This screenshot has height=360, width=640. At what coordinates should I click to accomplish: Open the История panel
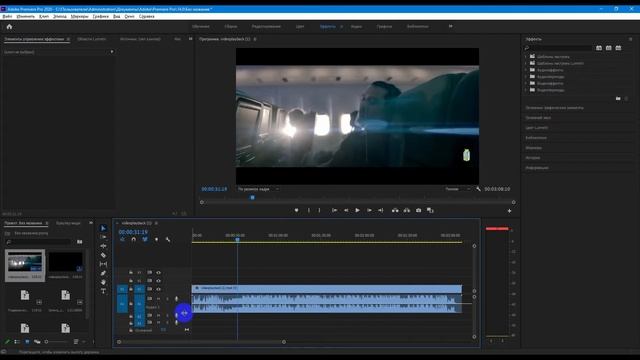(533, 158)
